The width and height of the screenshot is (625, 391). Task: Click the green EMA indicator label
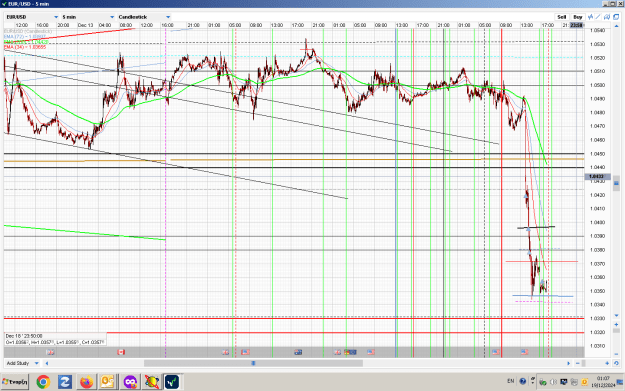[x=26, y=42]
